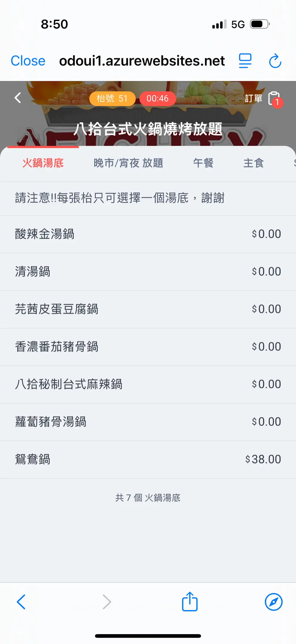Select 八拾秘制台式麻辣鍋 item

point(148,384)
